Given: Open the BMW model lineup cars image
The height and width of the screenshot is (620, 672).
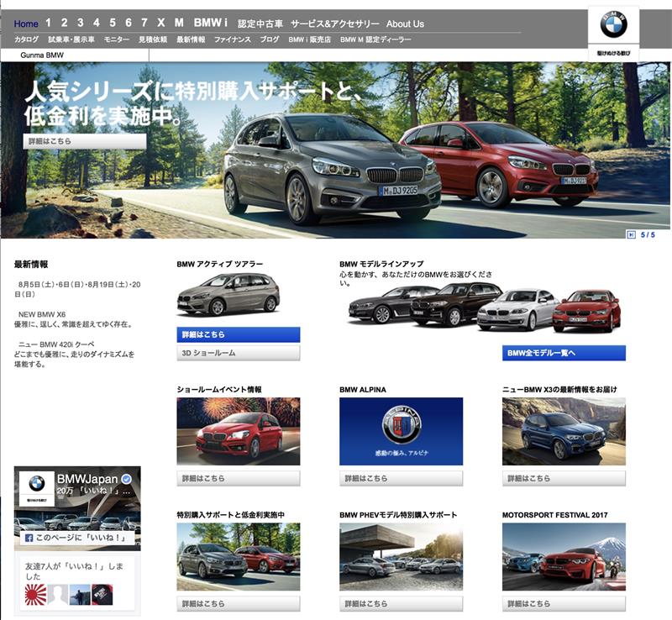Looking at the screenshot, I should 485,308.
